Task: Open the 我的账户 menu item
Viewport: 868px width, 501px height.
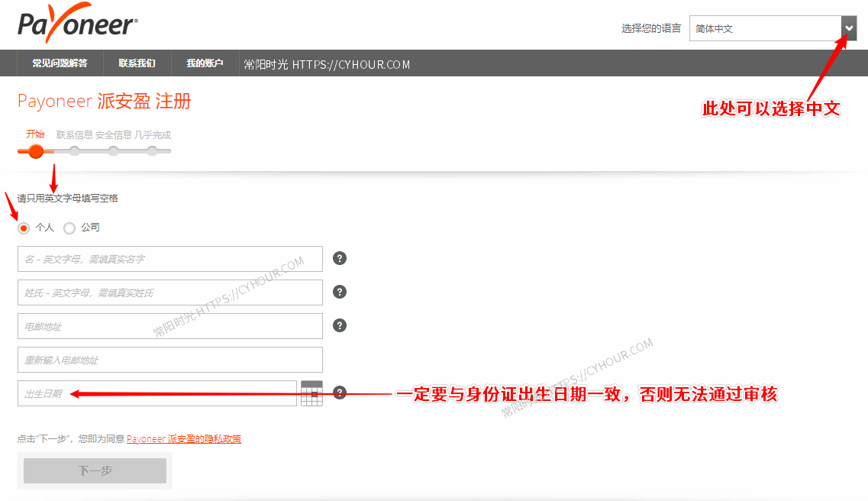Action: tap(205, 63)
